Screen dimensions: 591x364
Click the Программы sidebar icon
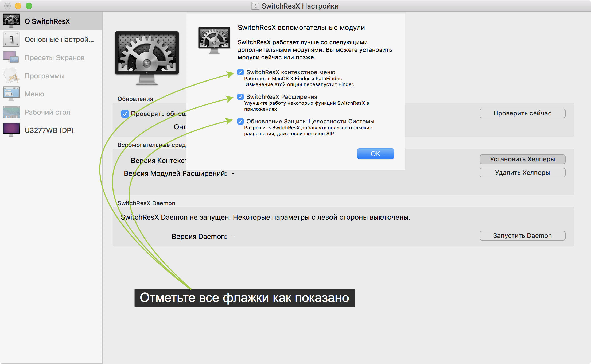pyautogui.click(x=11, y=76)
